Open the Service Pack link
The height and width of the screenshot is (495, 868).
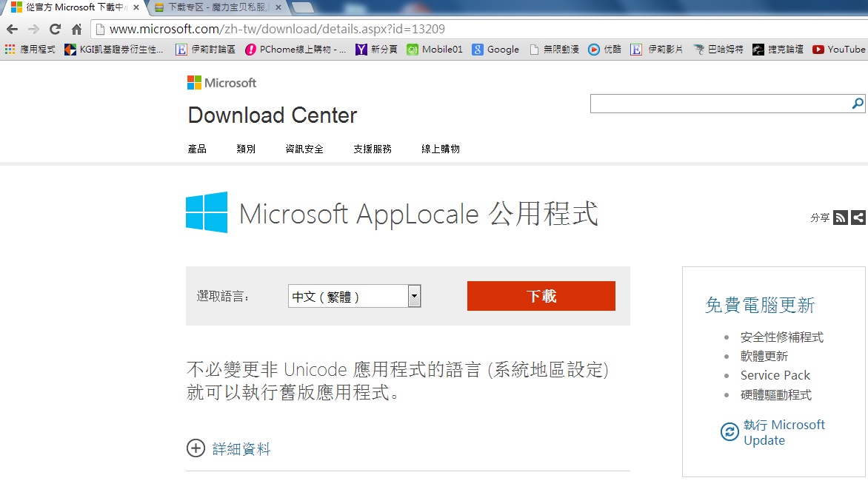775,375
